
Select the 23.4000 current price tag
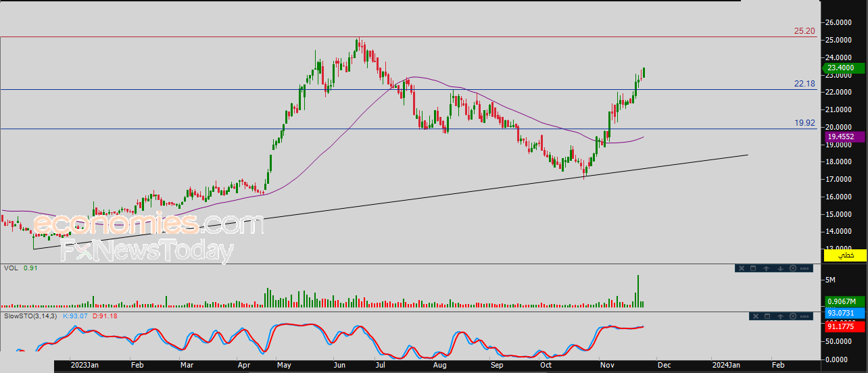point(845,68)
